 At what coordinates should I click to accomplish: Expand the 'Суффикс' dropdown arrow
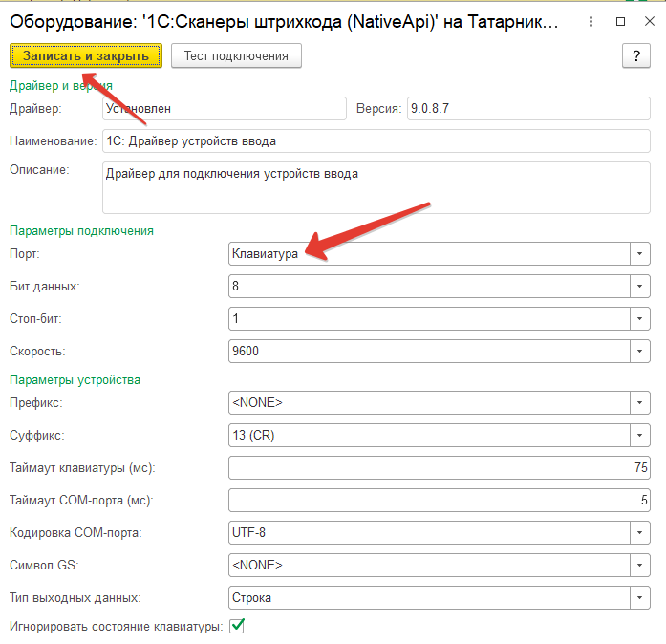[639, 435]
